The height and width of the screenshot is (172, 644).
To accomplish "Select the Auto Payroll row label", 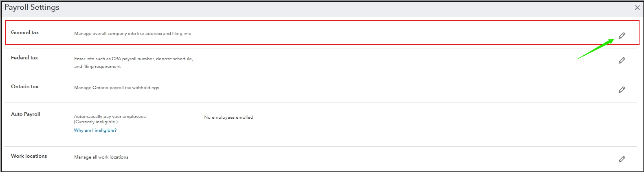I will tap(26, 114).
